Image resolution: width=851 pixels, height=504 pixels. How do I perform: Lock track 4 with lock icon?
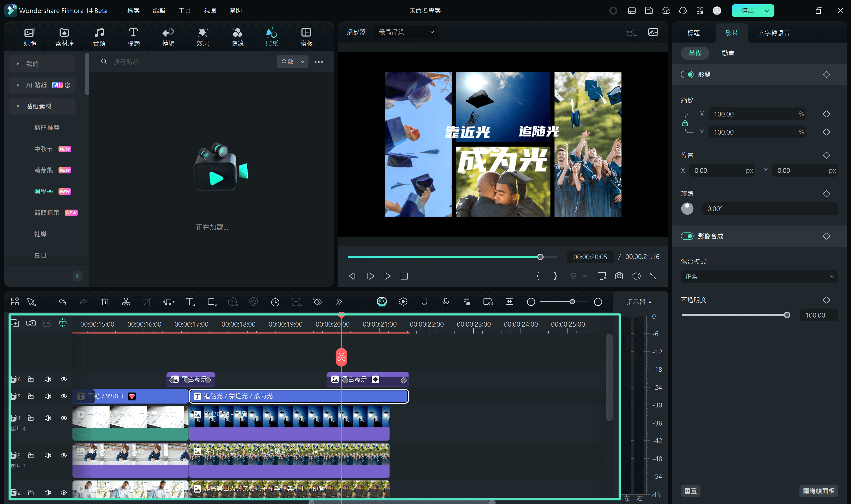31,418
